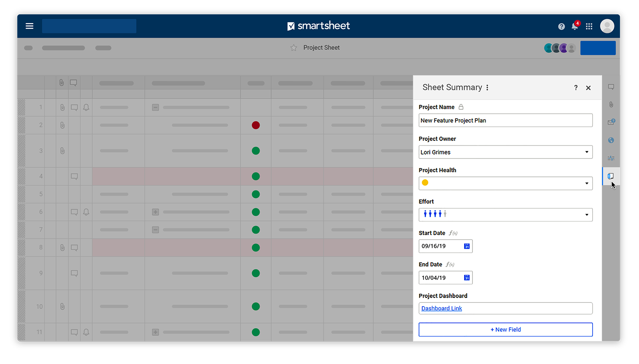
Task: Expand the child rows of row 6
Action: (155, 212)
